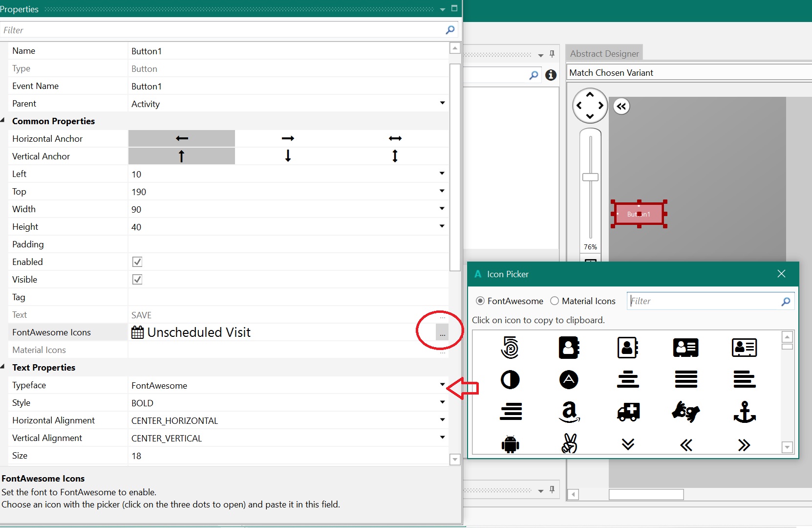Viewport: 812px width, 528px height.
Task: Open the Horizontal Alignment dropdown
Action: pyautogui.click(x=442, y=420)
